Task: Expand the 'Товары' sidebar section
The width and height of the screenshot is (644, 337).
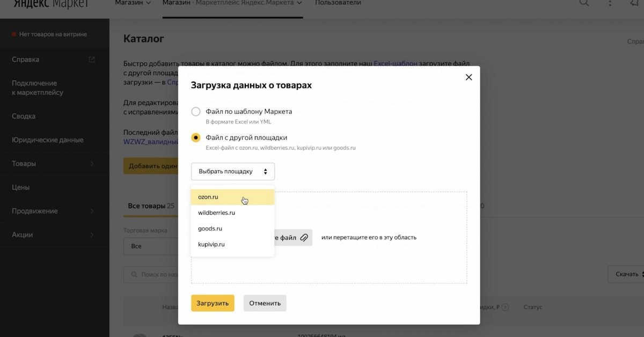Action: coord(55,163)
